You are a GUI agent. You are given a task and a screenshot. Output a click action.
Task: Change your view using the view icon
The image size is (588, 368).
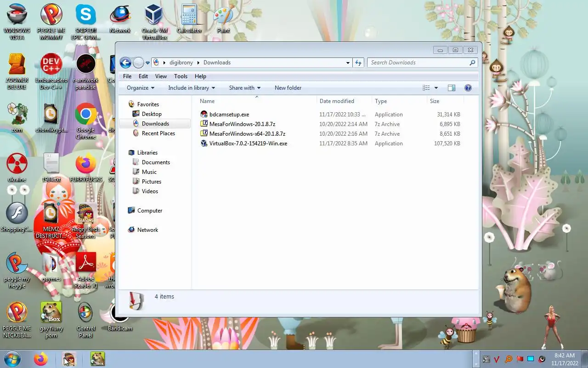pyautogui.click(x=426, y=88)
